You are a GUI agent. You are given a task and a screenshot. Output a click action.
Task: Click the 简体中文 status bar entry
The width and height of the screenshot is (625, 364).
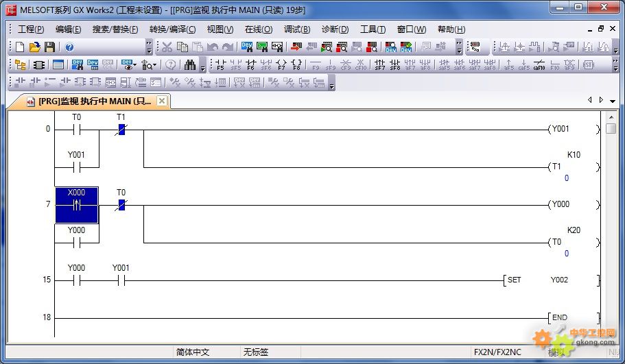coord(193,352)
